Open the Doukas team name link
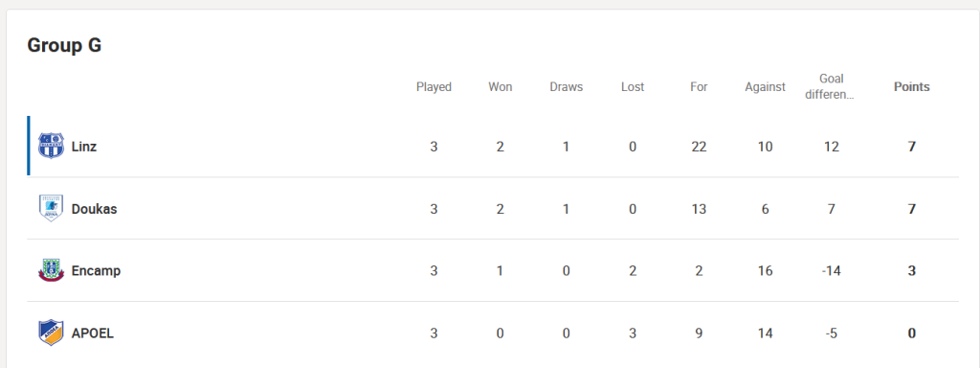Viewport: 980px width, 368px height. click(x=95, y=208)
